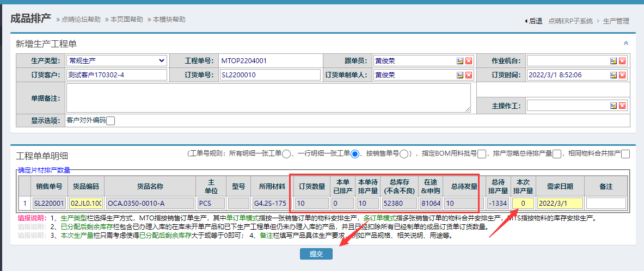The height and width of the screenshot is (271, 644).
Task: Open 点晴ERP子系统 breadcrumb item
Action: pyautogui.click(x=571, y=21)
